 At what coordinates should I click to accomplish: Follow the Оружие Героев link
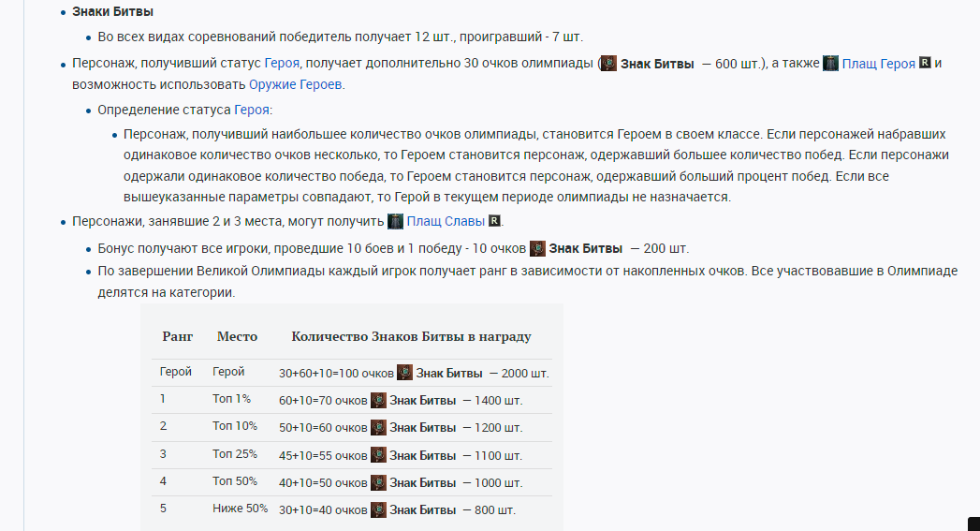point(296,84)
